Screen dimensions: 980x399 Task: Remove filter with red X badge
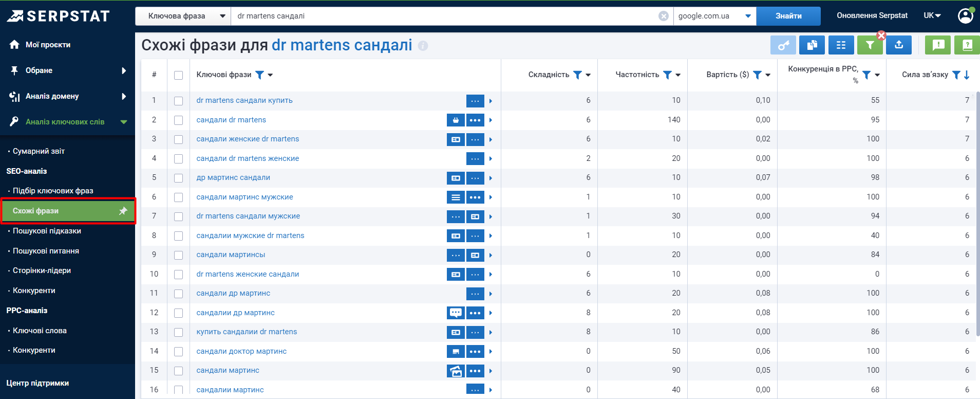(x=881, y=35)
